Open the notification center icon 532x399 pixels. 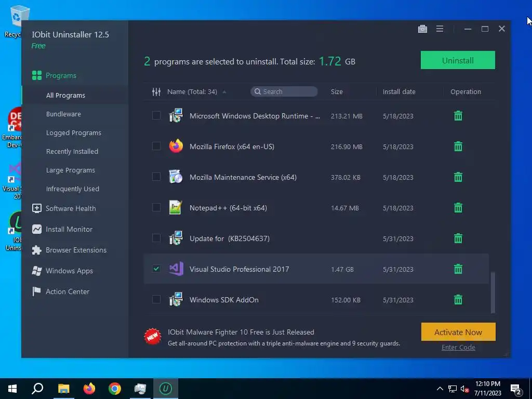516,389
